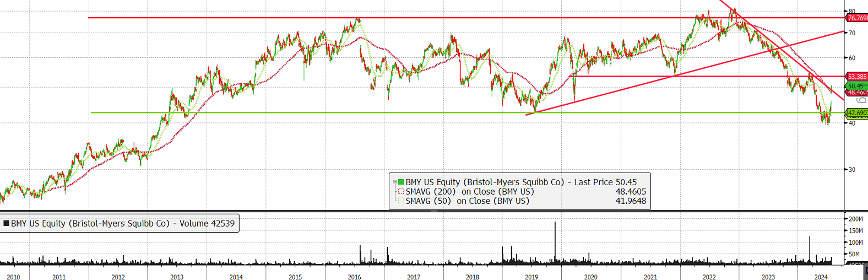Click the 2020 year label on time axis

(591, 277)
